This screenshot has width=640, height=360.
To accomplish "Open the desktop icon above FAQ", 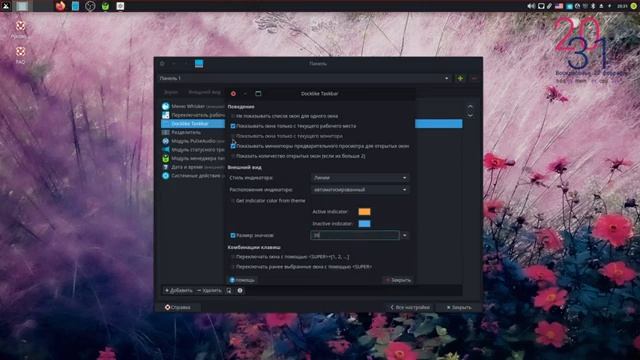I will 20,29.
